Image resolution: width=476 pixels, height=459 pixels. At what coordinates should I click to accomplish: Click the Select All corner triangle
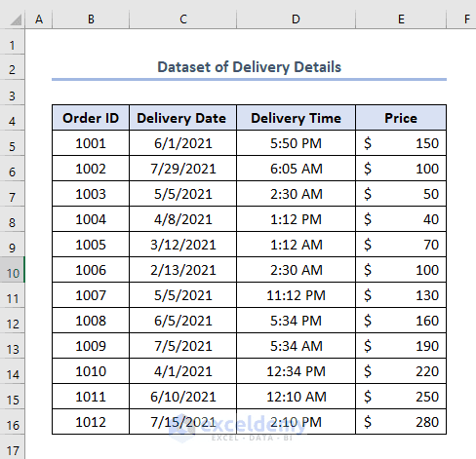pyautogui.click(x=16, y=20)
